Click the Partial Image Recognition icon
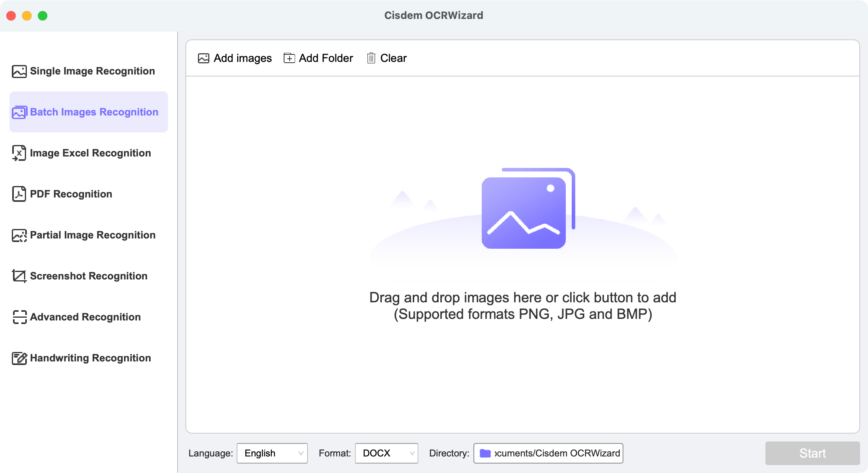The width and height of the screenshot is (868, 473). pyautogui.click(x=19, y=235)
